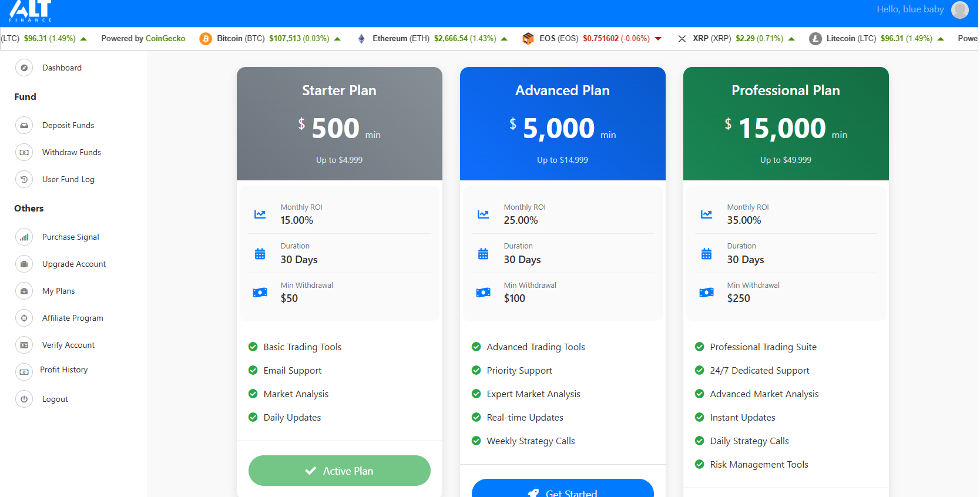
Task: Click the EOS (EOS) ticker link
Action: 559,39
